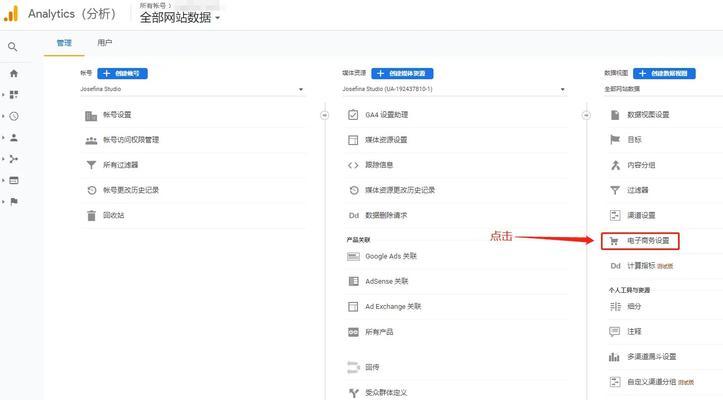
Task: Open Acquisition branching icon in sidebar
Action: 14,159
